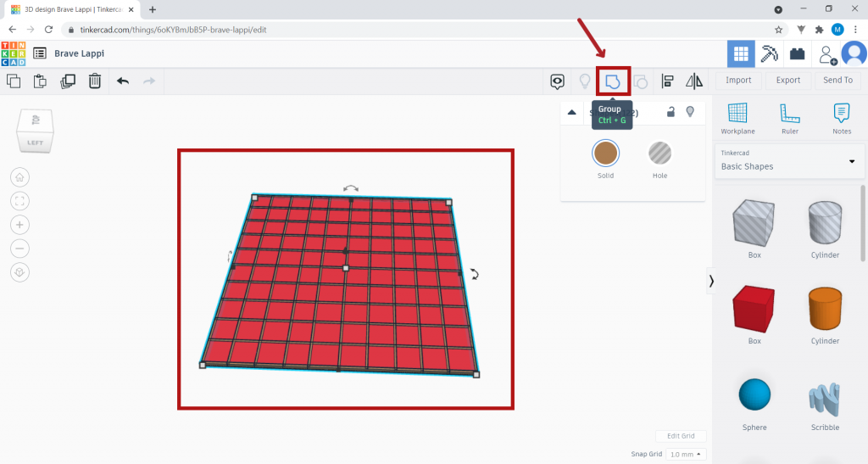Click the LEFT face of view cube
The image size is (868, 464).
[35, 143]
